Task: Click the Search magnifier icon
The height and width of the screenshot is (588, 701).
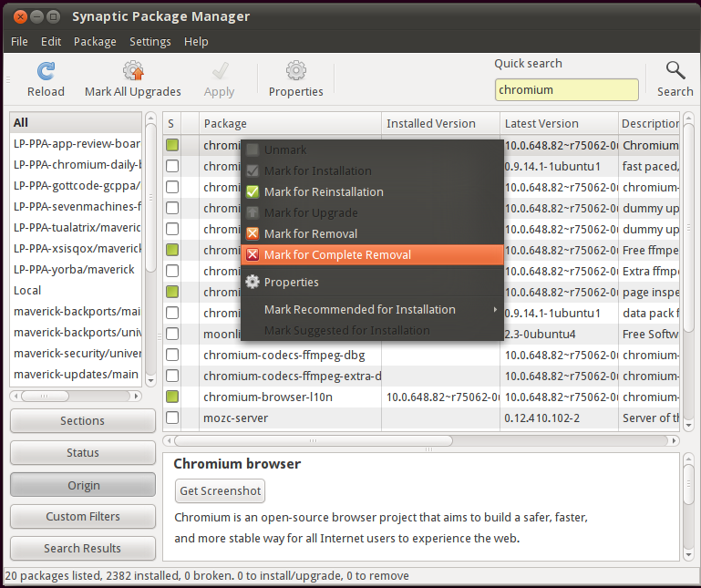Action: tap(675, 70)
